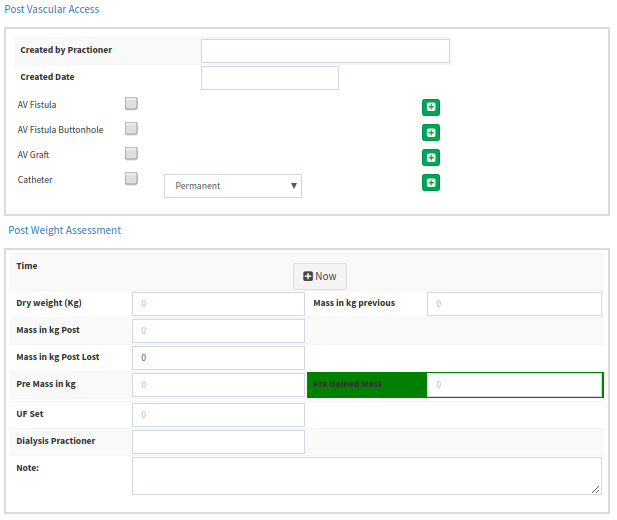Click the Now time button
Viewport: 617px width, 520px height.
click(x=320, y=276)
